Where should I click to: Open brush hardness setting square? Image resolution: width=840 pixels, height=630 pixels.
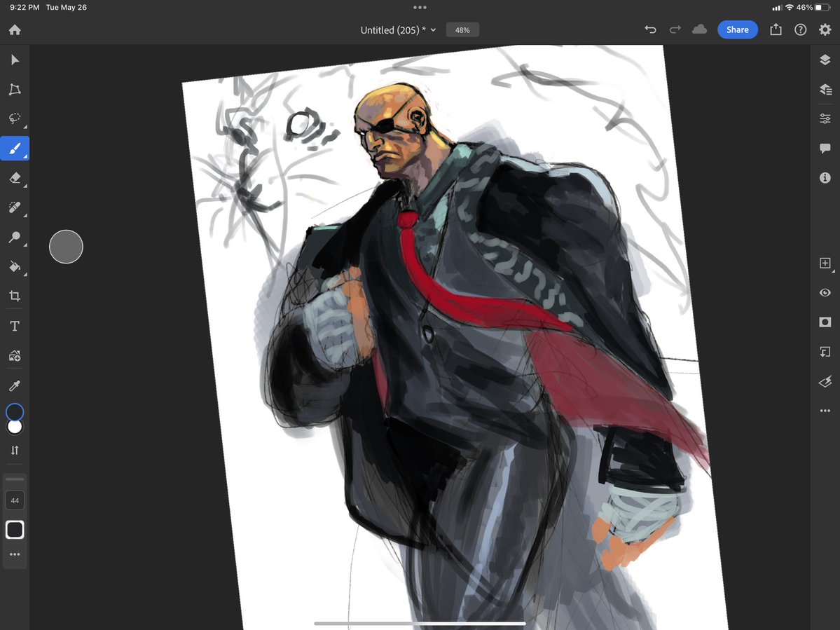point(15,530)
